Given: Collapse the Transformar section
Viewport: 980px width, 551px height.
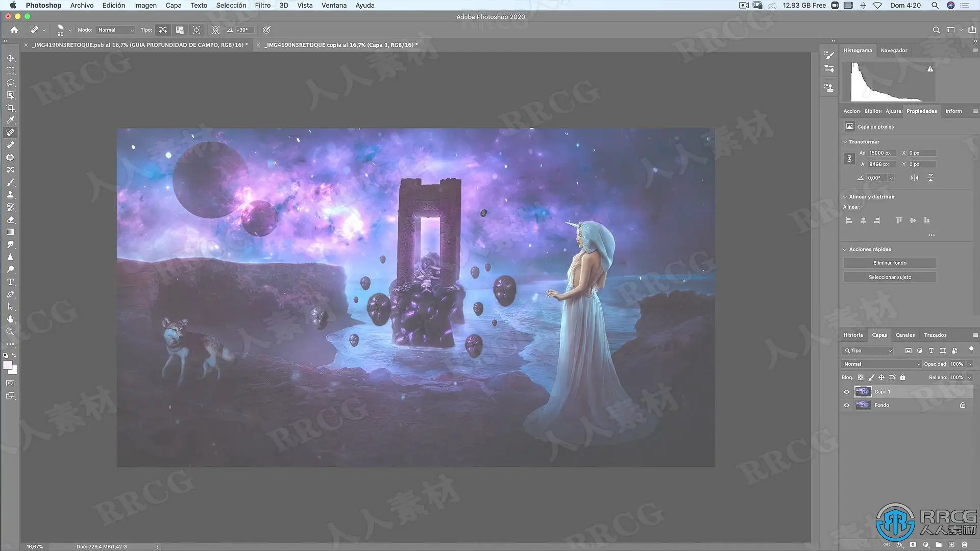Looking at the screenshot, I should pos(845,142).
